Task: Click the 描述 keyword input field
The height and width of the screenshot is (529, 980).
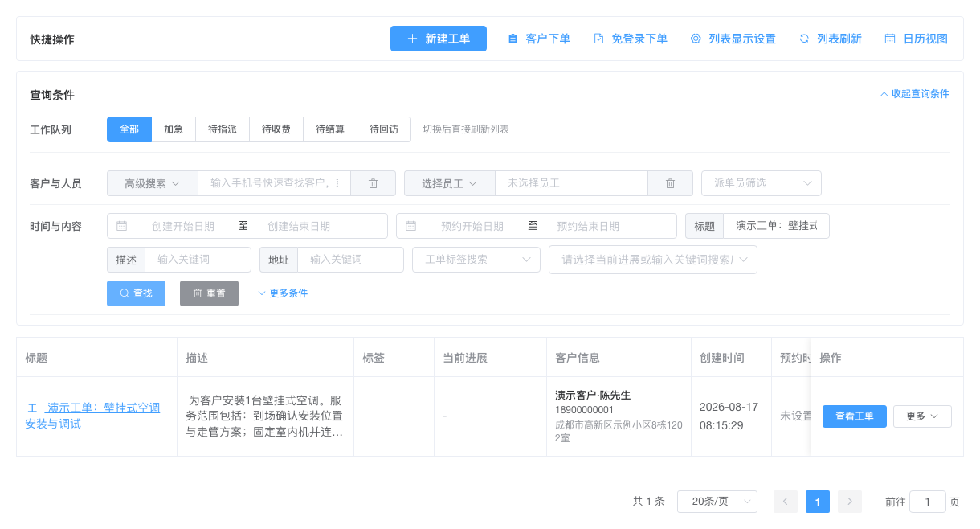Action: pyautogui.click(x=198, y=260)
